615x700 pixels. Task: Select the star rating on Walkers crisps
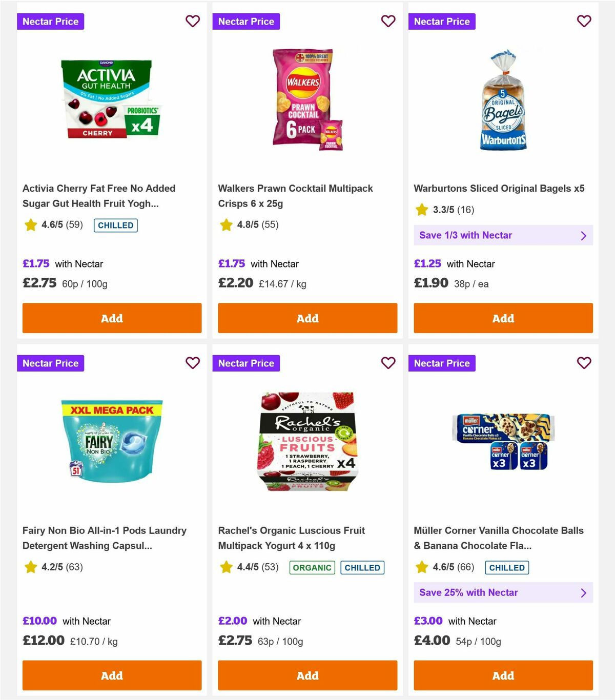pos(226,224)
